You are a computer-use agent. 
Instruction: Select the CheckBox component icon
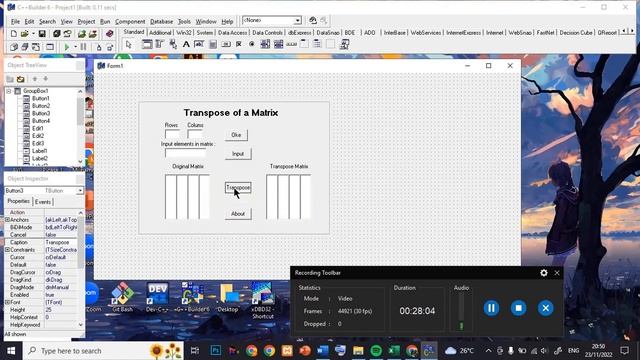239,44
